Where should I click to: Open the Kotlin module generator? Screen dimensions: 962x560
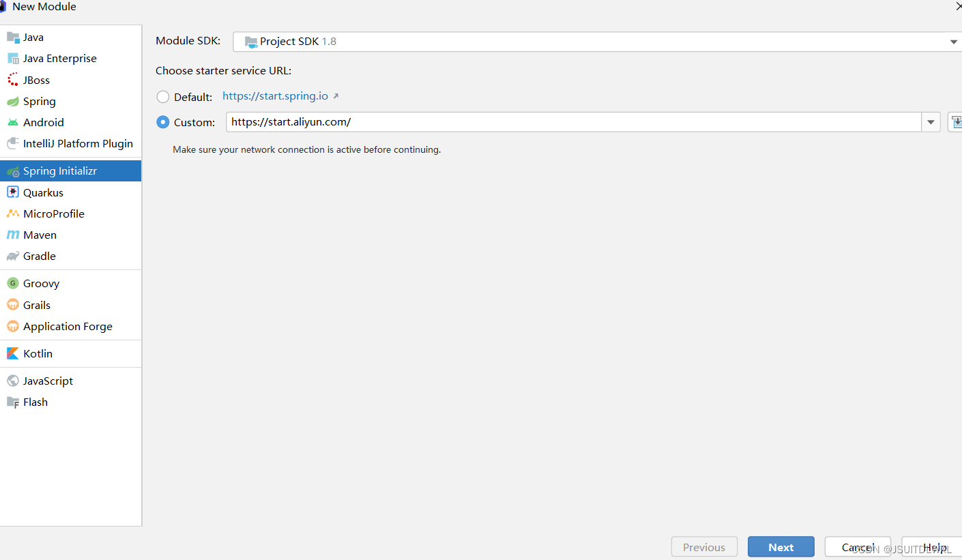[x=38, y=353]
